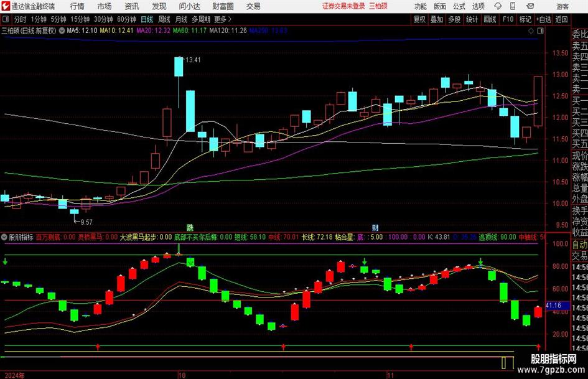Switch to the 1分钟 period tab
Image resolution: width=588 pixels, height=379 pixels.
(x=39, y=19)
